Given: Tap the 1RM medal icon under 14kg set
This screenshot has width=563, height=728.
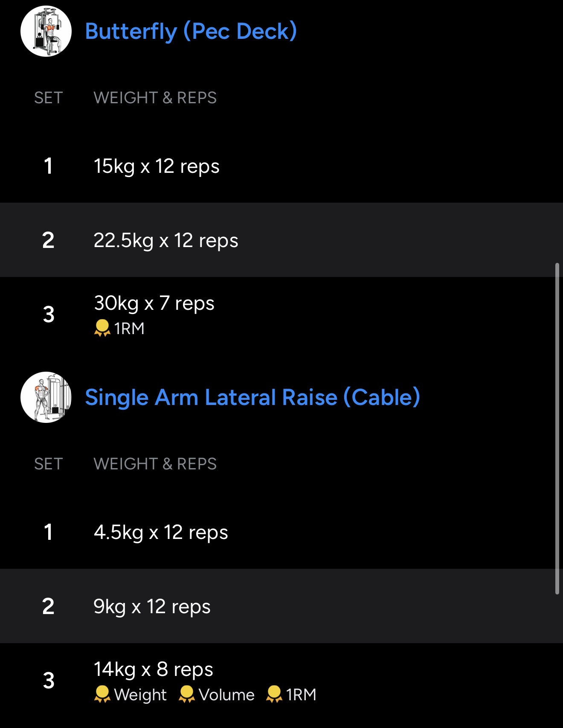Looking at the screenshot, I should 274,694.
